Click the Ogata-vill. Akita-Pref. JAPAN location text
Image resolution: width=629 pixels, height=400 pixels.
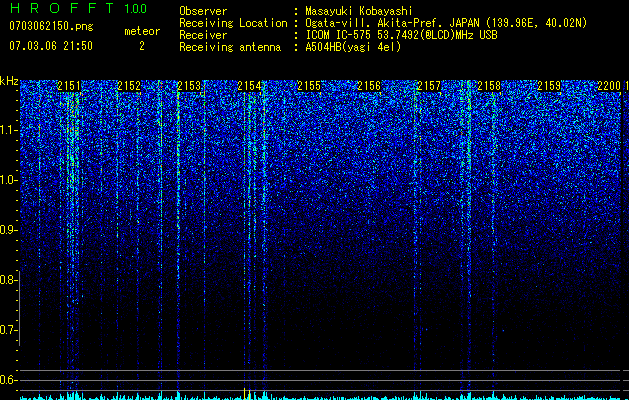[446, 23]
